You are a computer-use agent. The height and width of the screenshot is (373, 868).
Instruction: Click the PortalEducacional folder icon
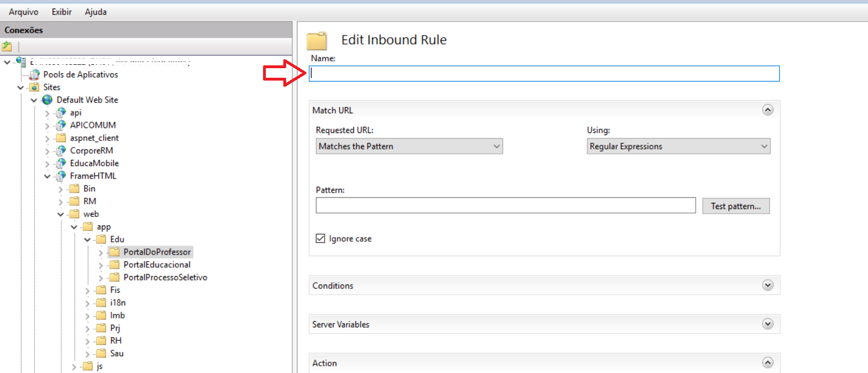coord(114,265)
